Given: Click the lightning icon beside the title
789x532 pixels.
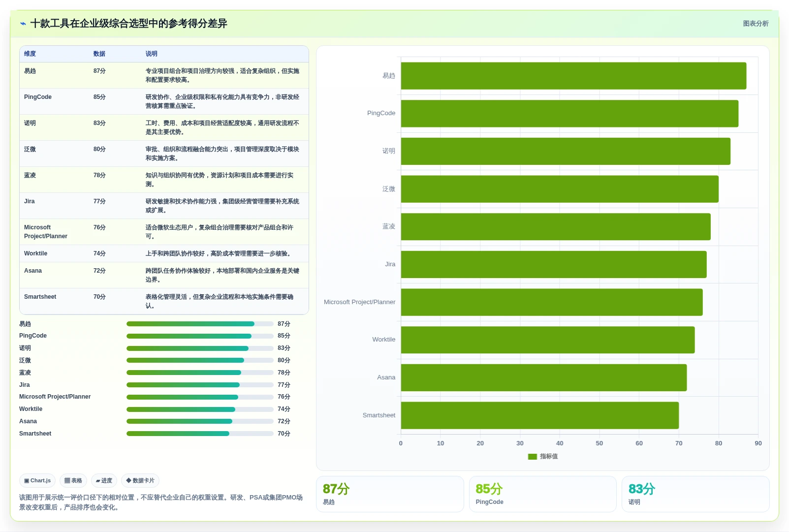Looking at the screenshot, I should pos(23,24).
